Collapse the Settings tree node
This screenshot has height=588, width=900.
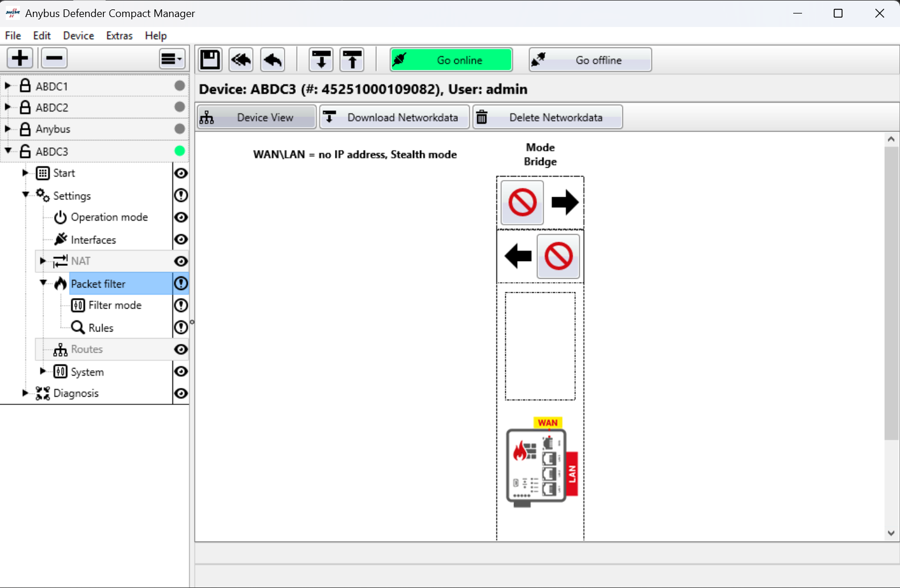pyautogui.click(x=25, y=195)
